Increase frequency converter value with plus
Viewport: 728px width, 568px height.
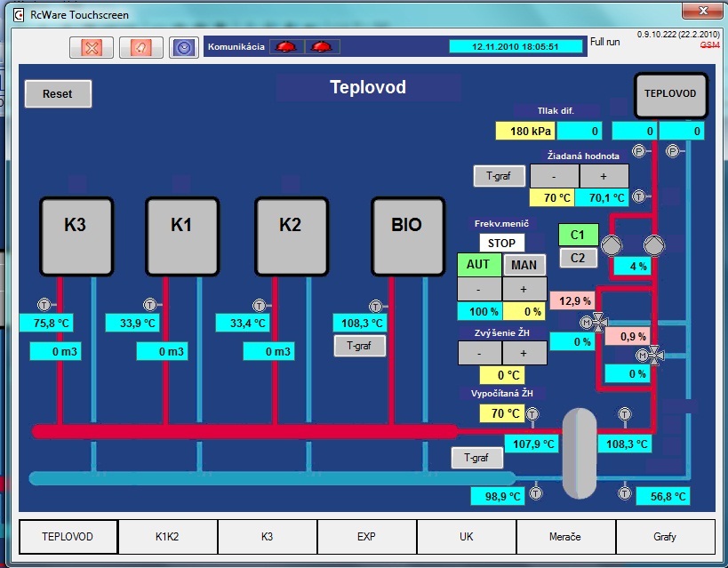tap(524, 289)
